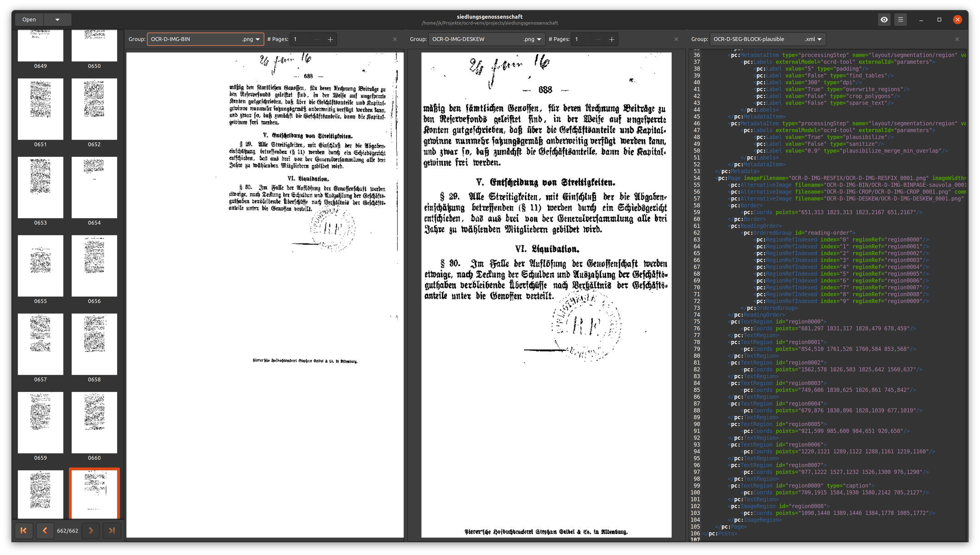980x555 pixels.
Task: Click the pages number field in BIN view
Action: point(300,39)
